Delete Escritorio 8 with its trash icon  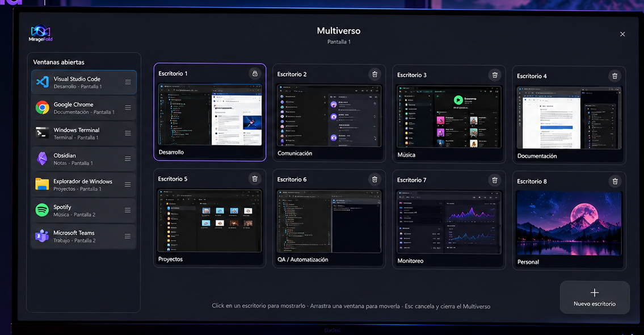click(615, 181)
